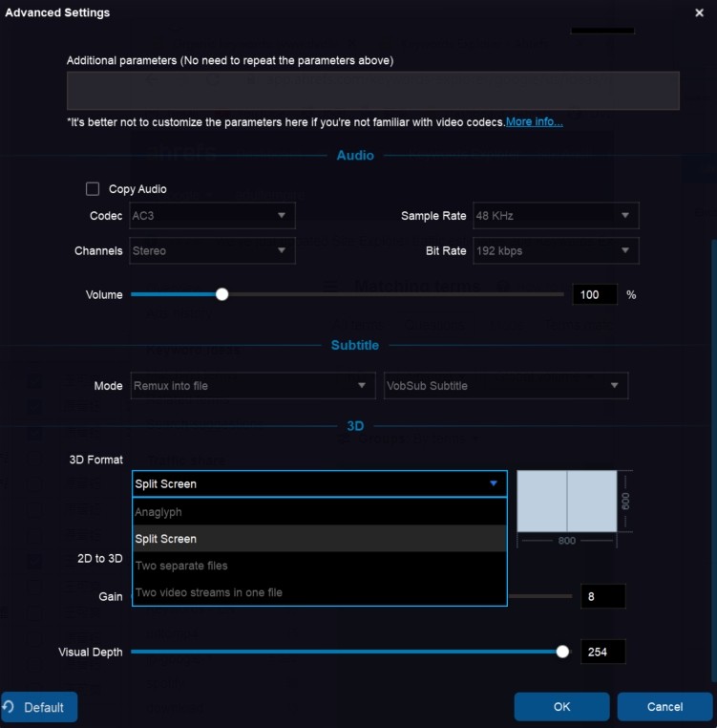The image size is (717, 728).
Task: Open the audio Codec AC3 dropdown
Action: click(212, 215)
